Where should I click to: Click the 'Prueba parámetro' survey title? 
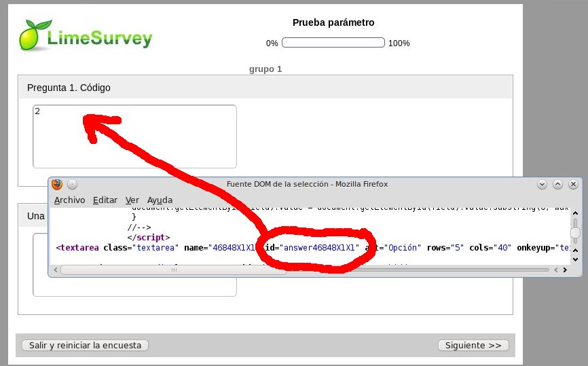[x=333, y=22]
